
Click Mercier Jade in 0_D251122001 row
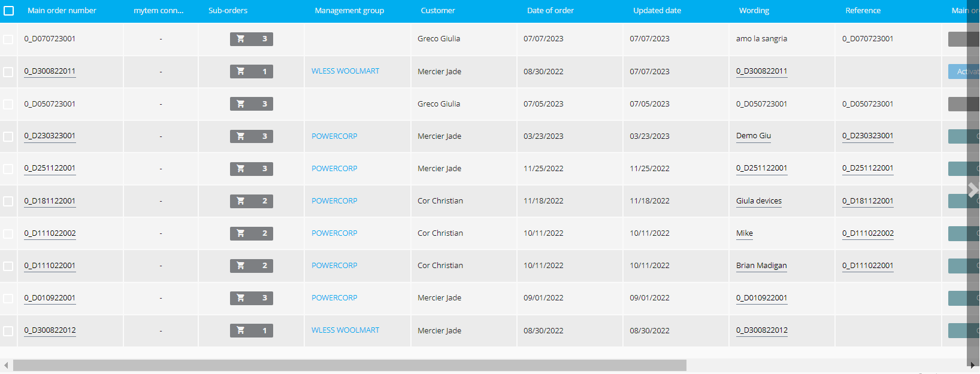pyautogui.click(x=439, y=168)
